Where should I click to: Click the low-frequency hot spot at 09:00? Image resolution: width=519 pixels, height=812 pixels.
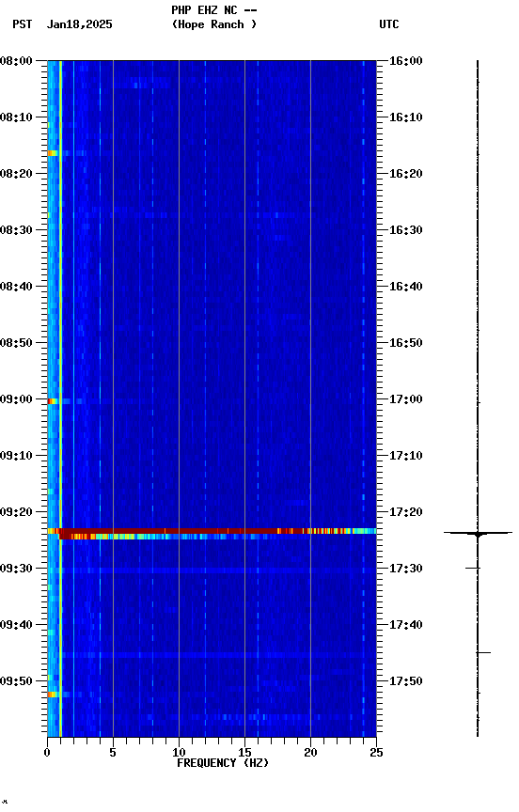[53, 401]
